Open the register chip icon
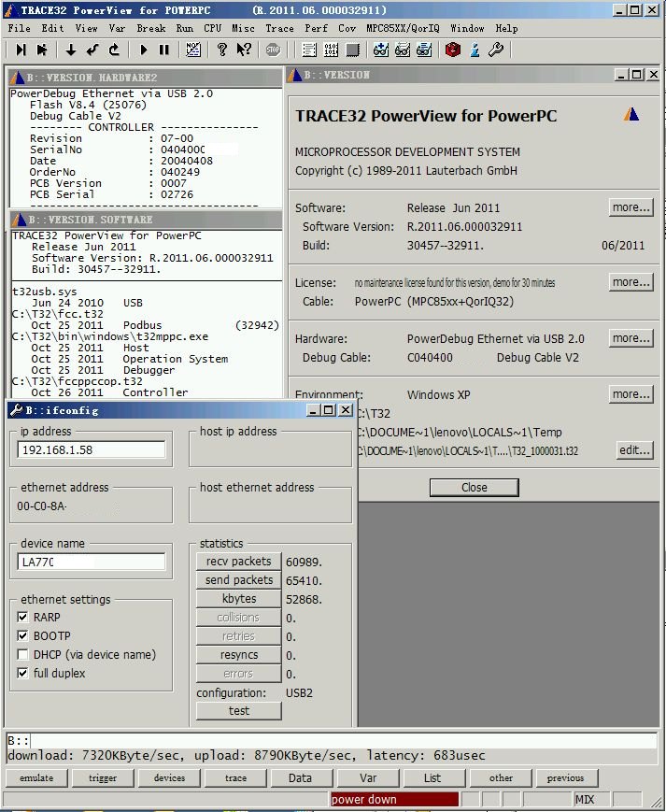666x812 pixels. click(x=352, y=50)
